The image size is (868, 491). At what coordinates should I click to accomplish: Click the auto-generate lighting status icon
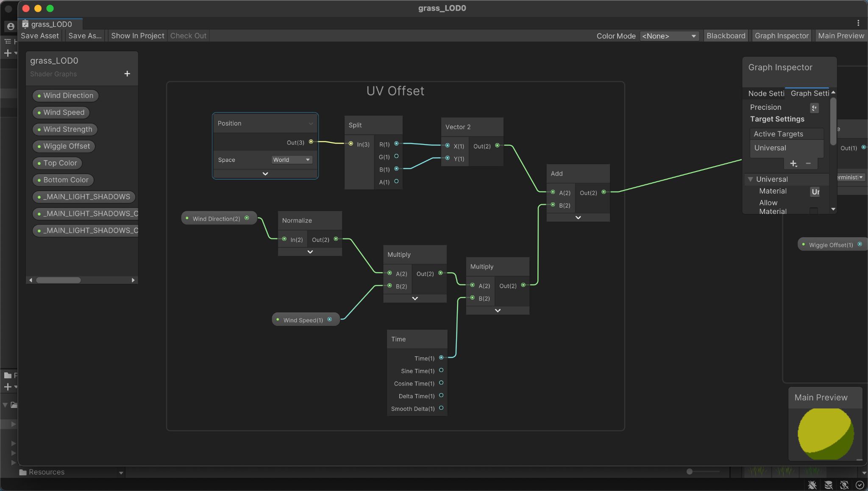click(x=844, y=485)
